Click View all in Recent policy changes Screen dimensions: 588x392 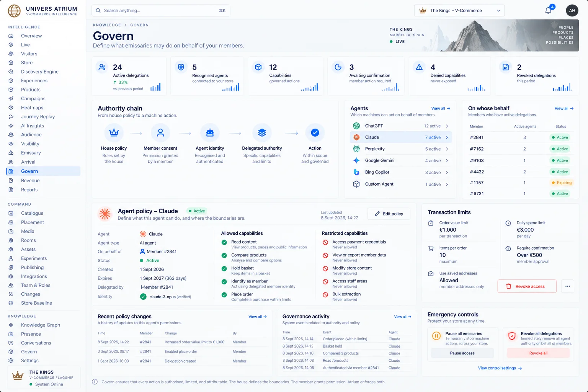point(258,317)
